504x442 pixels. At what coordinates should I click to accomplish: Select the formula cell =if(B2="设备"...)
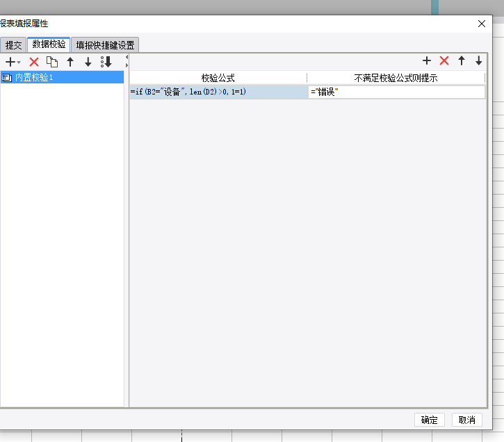218,92
